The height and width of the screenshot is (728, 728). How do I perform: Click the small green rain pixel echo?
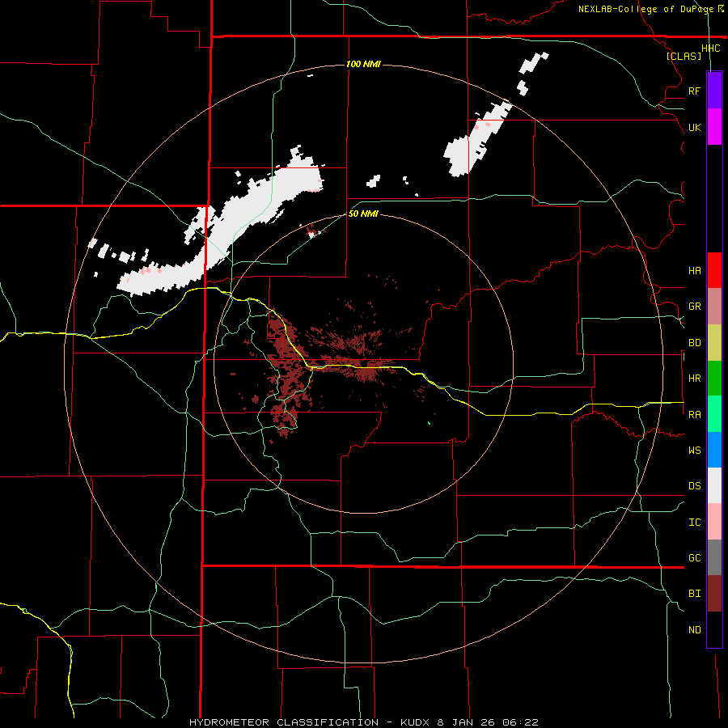(429, 423)
